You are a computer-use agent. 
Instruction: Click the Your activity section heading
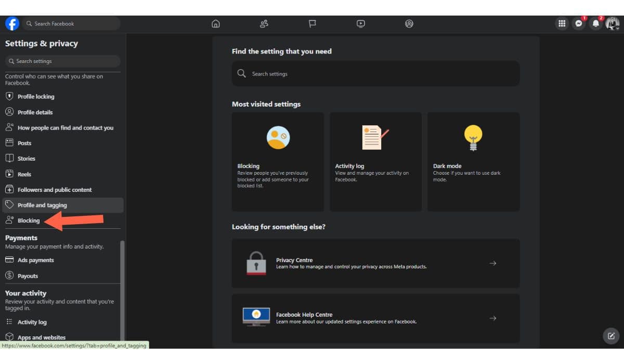point(25,293)
